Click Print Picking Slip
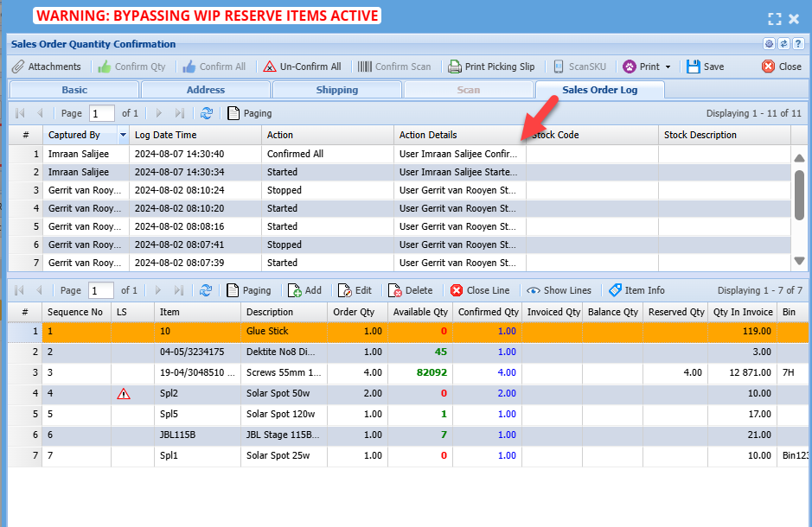 pyautogui.click(x=490, y=67)
